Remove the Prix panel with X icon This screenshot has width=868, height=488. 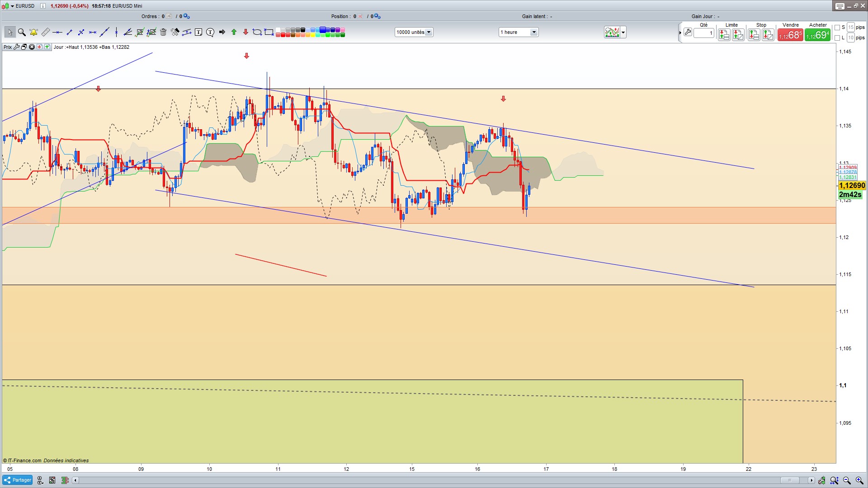[x=32, y=47]
